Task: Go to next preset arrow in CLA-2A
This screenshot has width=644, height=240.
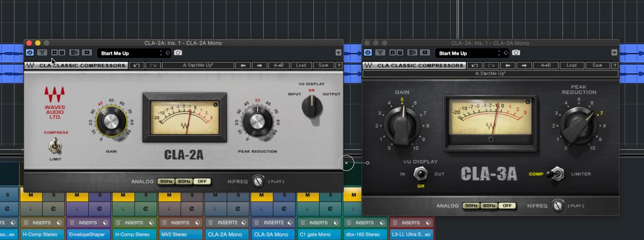Action: [x=259, y=65]
